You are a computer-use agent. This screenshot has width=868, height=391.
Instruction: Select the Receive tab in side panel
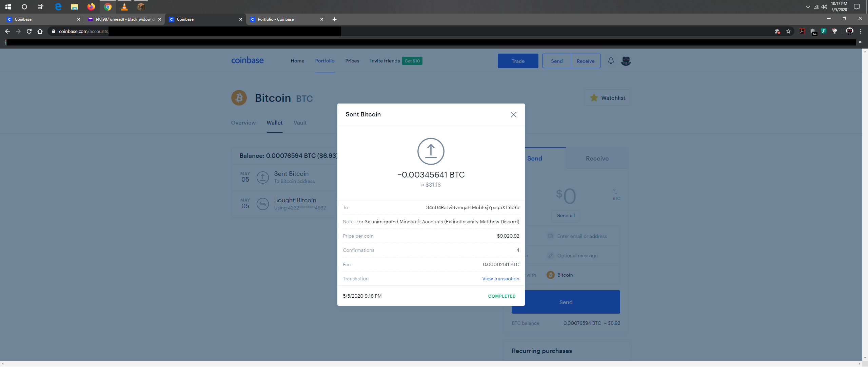tap(597, 159)
